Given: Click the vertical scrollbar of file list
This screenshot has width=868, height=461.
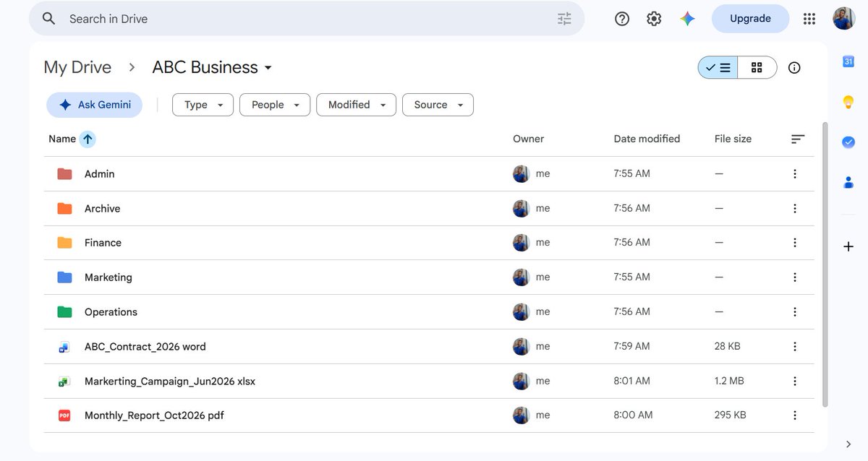Looking at the screenshot, I should 825,264.
